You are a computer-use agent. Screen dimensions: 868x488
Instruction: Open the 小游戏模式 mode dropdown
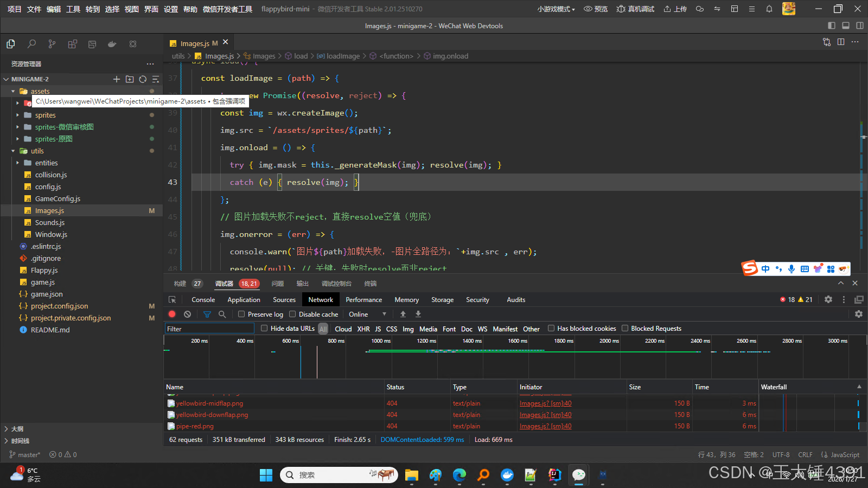[x=556, y=9]
